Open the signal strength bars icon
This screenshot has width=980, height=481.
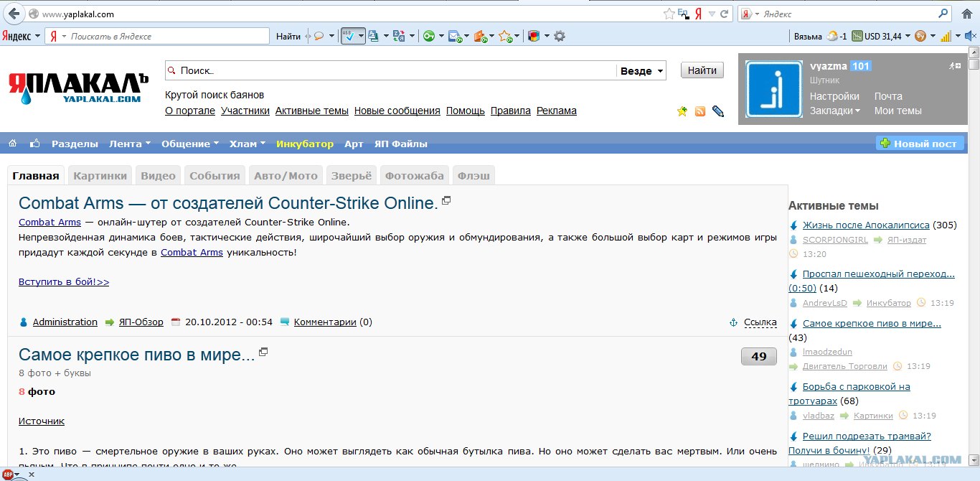click(946, 36)
